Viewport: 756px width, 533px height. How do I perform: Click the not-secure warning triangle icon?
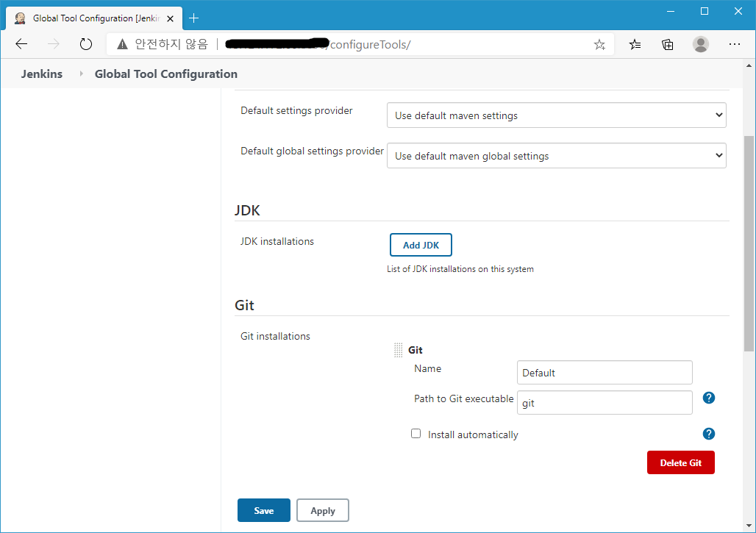[123, 44]
